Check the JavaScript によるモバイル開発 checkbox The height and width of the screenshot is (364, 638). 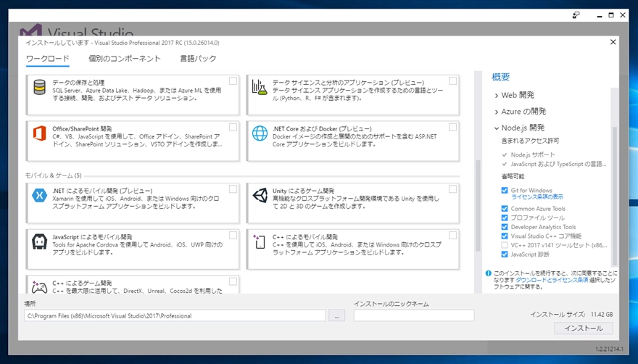coord(233,235)
